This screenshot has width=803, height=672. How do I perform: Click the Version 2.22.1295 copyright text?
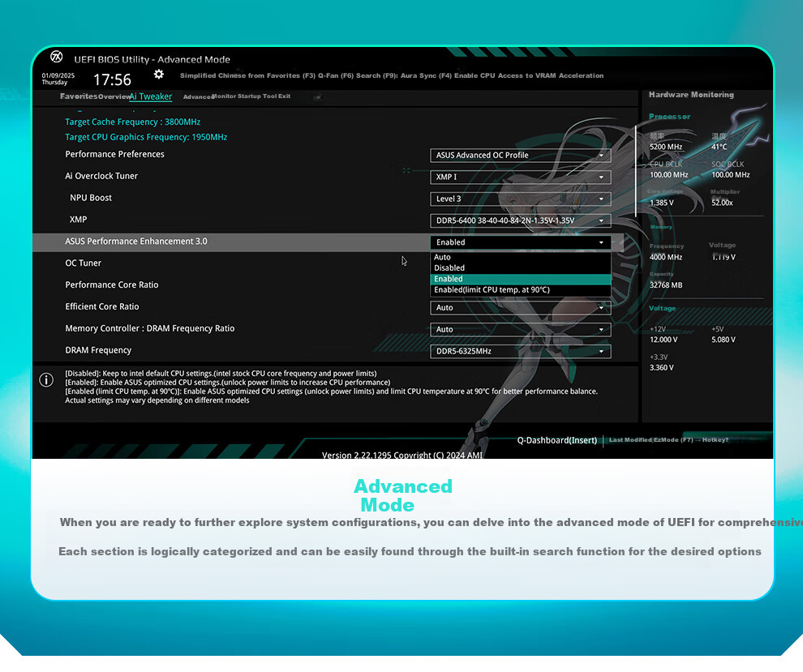click(402, 455)
